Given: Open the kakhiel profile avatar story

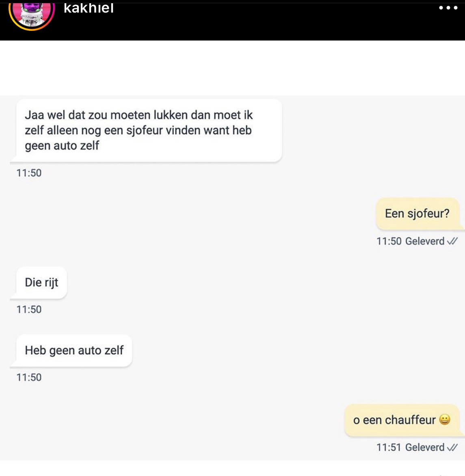Looking at the screenshot, I should tap(32, 15).
